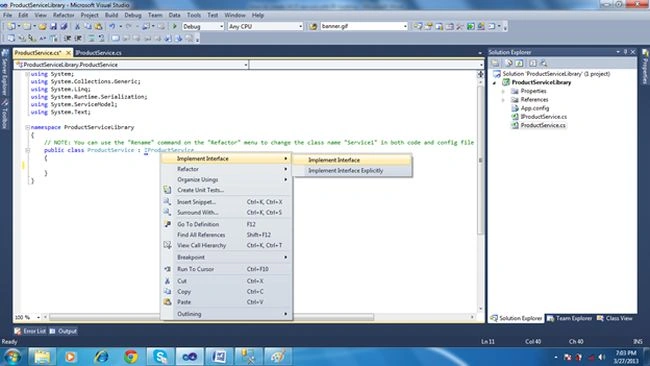Image resolution: width=650 pixels, height=366 pixels.
Task: Click the View Code icon in Solution Explorer
Action: tap(533, 63)
